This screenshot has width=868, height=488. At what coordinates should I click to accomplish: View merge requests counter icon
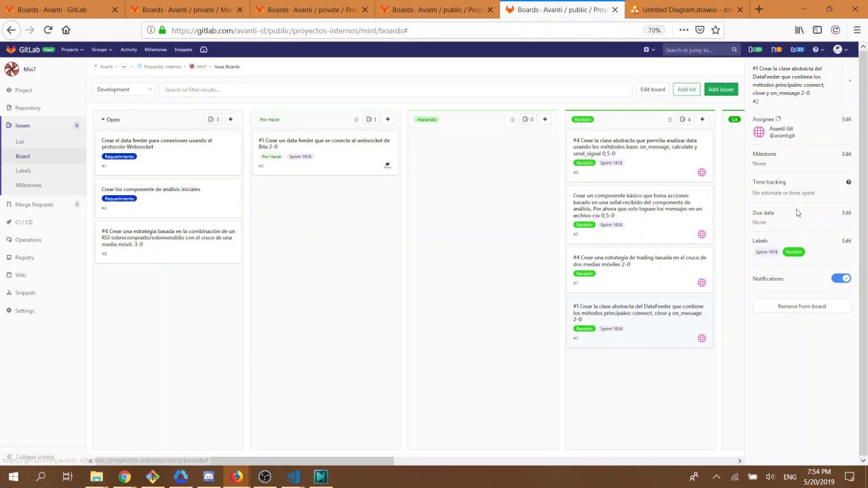[776, 49]
